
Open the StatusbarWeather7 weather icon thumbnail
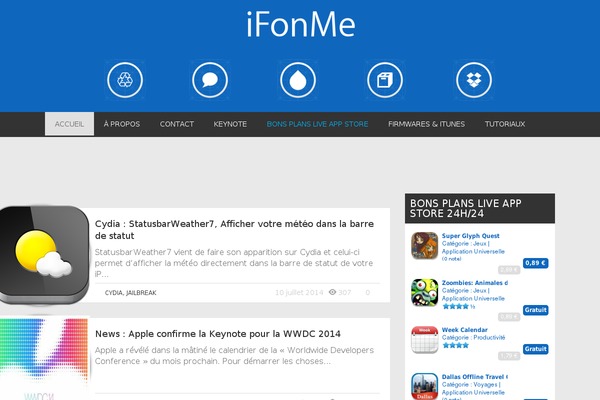click(x=44, y=255)
